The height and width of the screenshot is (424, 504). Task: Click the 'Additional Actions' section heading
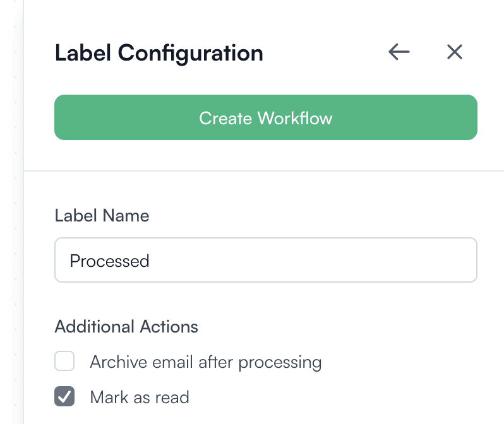[126, 327]
